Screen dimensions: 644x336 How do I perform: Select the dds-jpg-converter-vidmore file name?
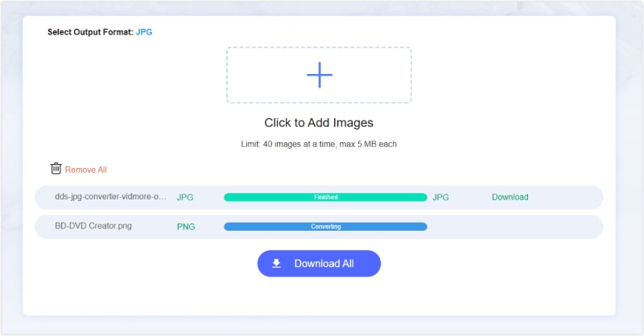point(110,197)
